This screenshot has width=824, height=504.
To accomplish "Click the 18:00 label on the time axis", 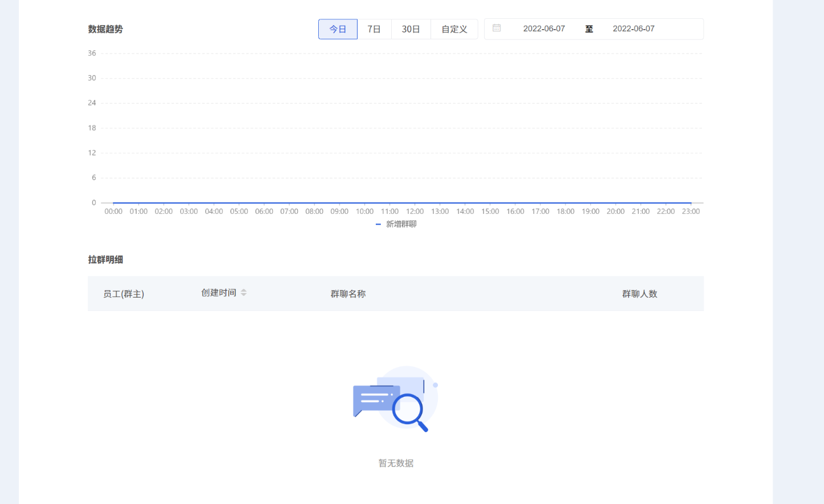I will click(565, 212).
